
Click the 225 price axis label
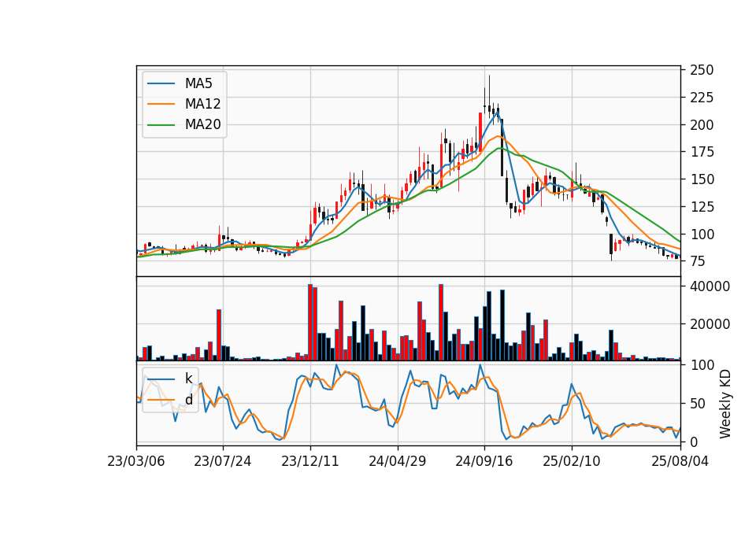coord(702,98)
